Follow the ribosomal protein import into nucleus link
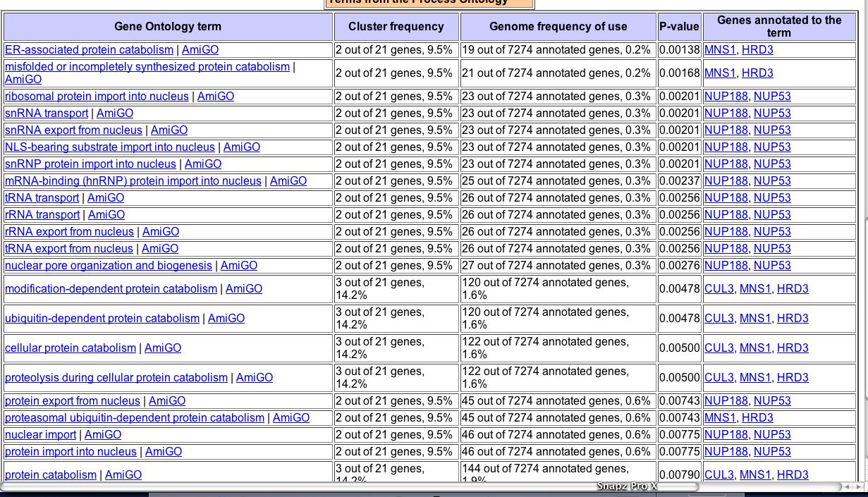 (97, 97)
